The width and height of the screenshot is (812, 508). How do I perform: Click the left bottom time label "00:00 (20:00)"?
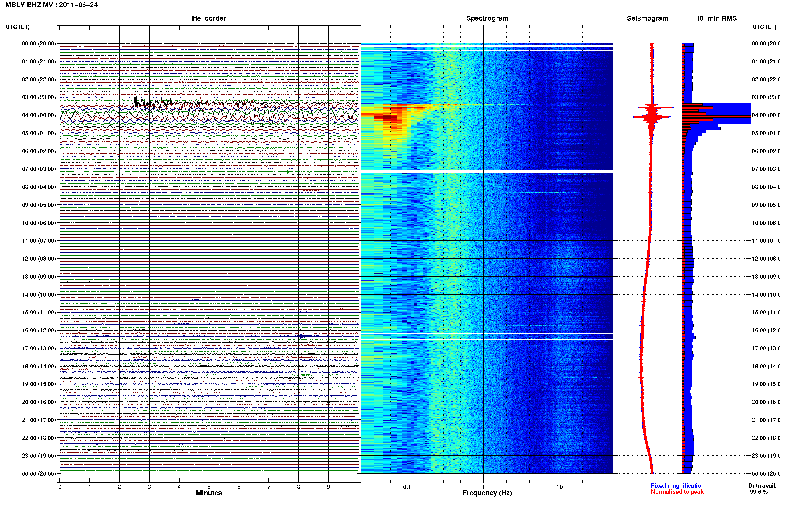[39, 474]
